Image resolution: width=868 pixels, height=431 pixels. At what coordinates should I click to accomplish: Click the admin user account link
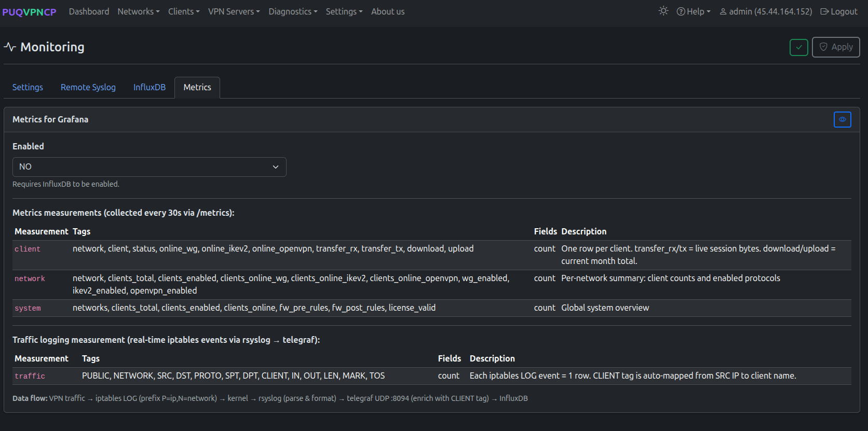pyautogui.click(x=766, y=11)
